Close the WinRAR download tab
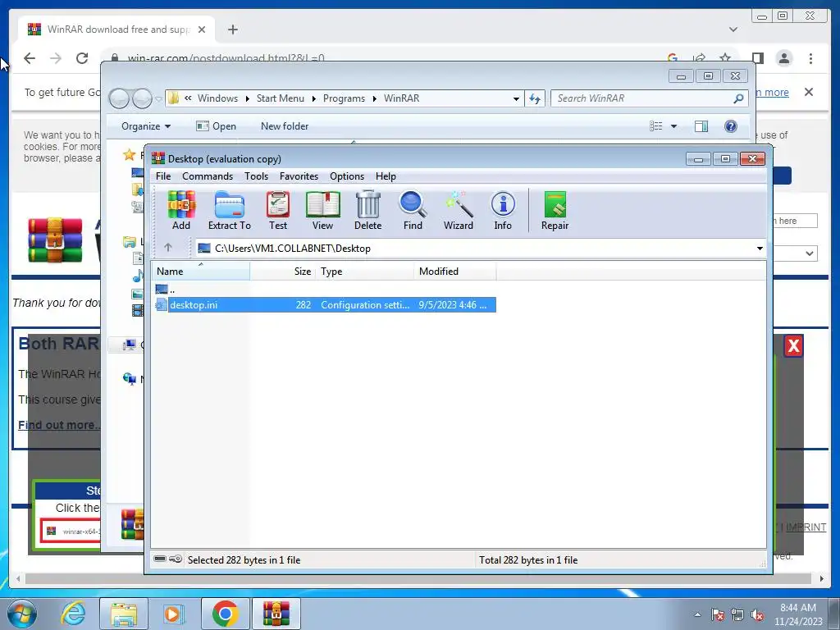840x630 pixels. [x=202, y=30]
